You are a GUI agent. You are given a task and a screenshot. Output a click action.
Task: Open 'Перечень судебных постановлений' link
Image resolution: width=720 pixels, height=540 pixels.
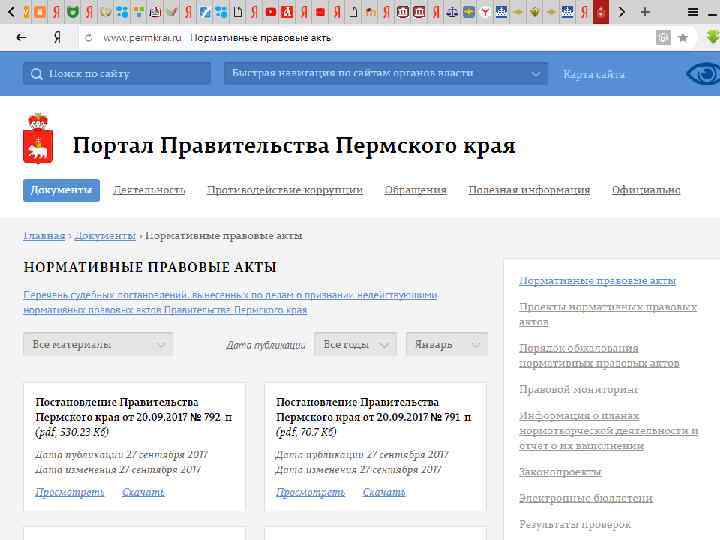pyautogui.click(x=230, y=302)
